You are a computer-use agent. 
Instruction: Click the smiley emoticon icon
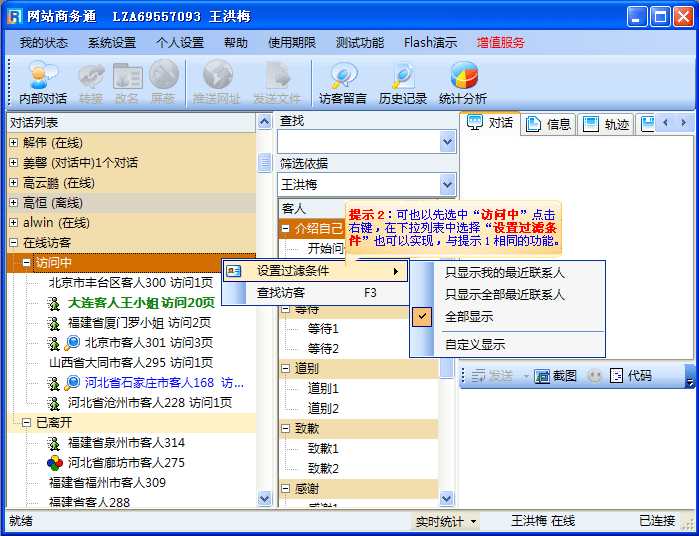tap(595, 376)
